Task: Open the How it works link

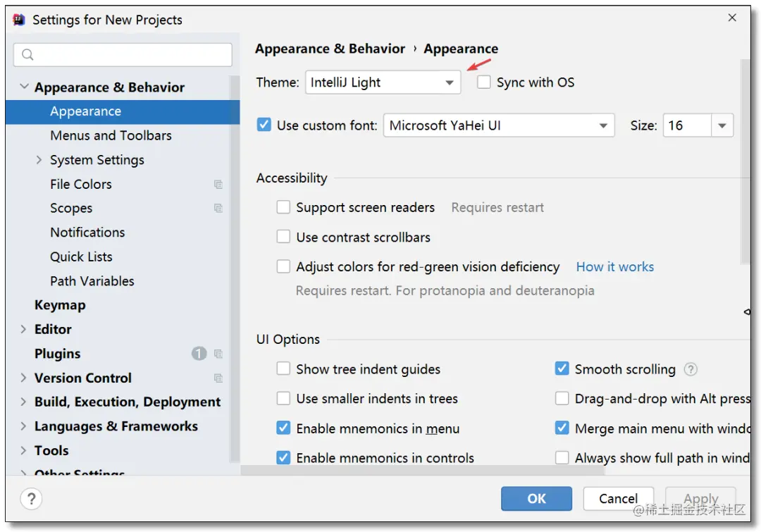Action: pos(614,266)
